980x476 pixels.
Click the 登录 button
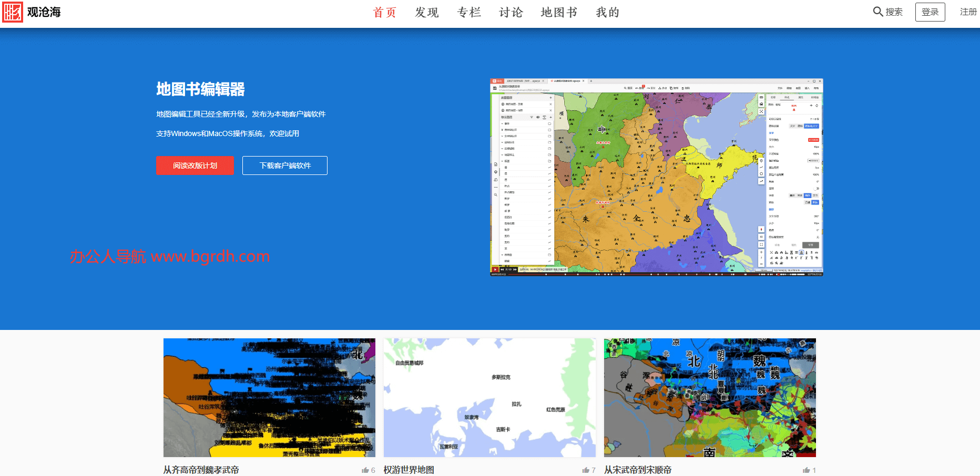[930, 12]
